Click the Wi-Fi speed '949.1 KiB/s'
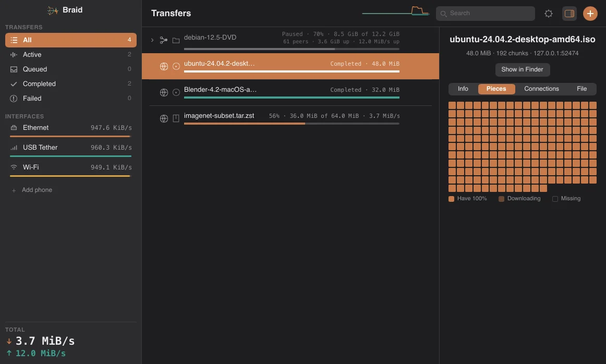606x364 pixels. pos(111,167)
